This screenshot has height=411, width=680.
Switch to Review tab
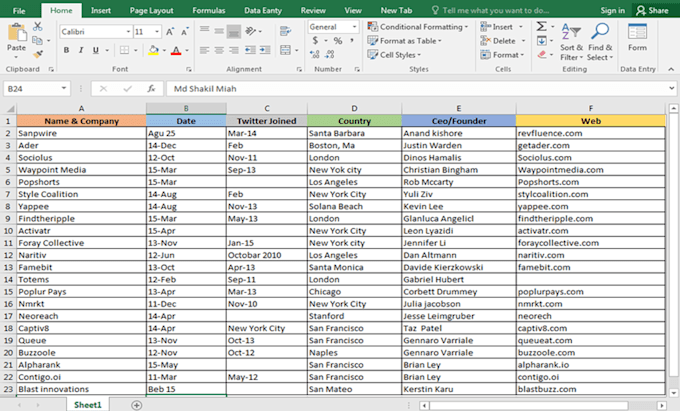(x=313, y=10)
